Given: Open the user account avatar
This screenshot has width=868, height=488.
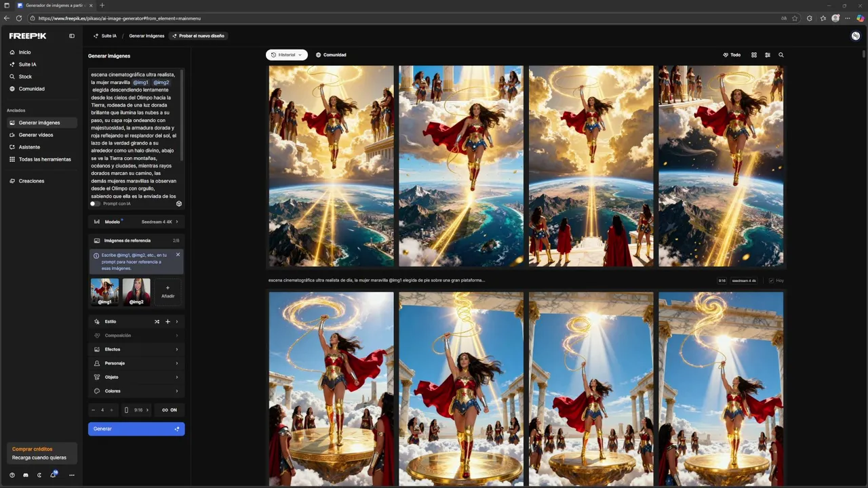Looking at the screenshot, I should [x=856, y=36].
